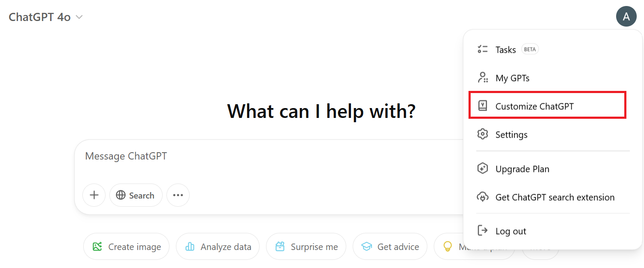Click the Create image picture icon

point(97,246)
